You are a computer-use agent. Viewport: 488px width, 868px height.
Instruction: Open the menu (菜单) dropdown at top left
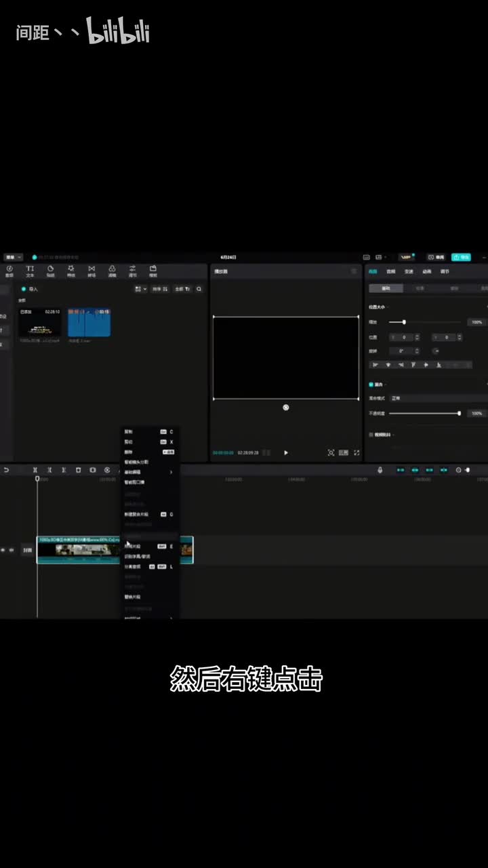pyautogui.click(x=13, y=258)
